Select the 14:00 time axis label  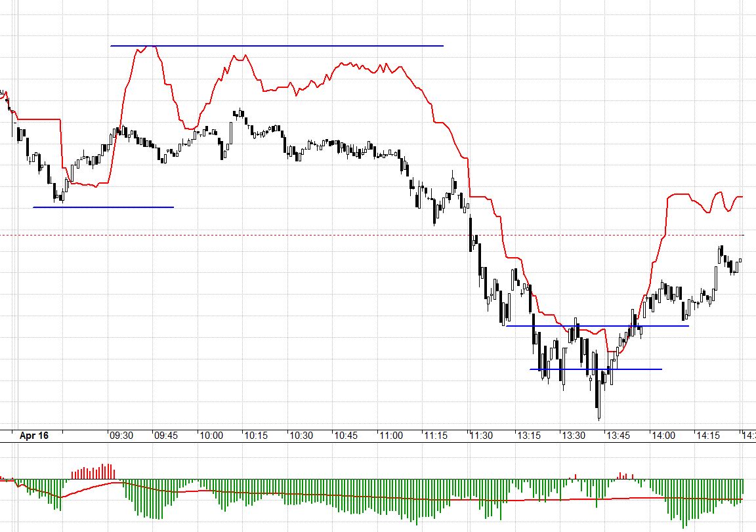tap(664, 436)
